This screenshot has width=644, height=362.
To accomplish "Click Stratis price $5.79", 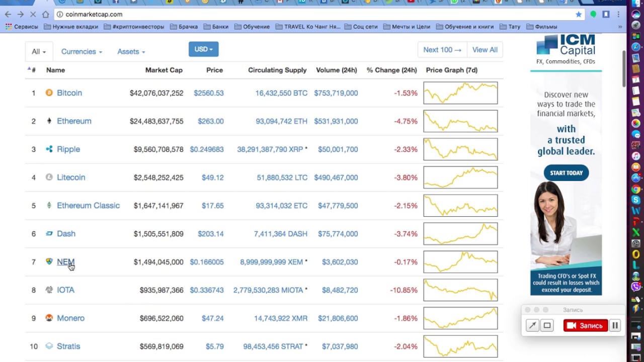I will click(215, 346).
